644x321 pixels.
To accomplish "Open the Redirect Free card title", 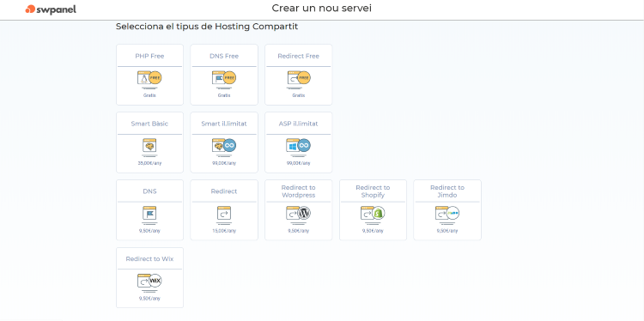I will pos(299,56).
